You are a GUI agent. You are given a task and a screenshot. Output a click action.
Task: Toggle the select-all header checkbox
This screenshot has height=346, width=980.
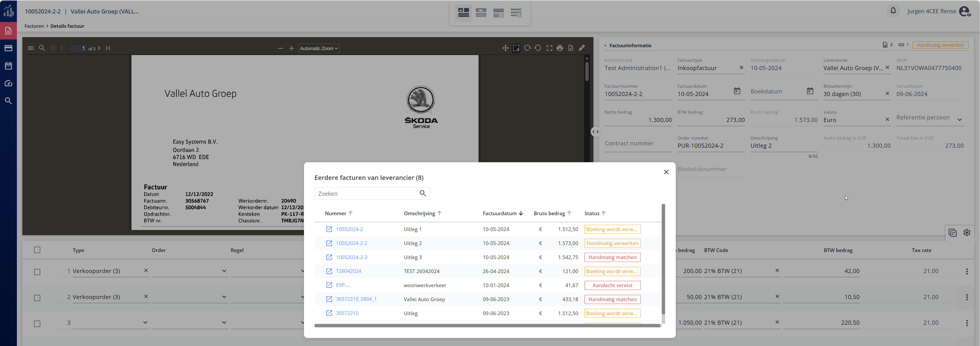tap(37, 250)
